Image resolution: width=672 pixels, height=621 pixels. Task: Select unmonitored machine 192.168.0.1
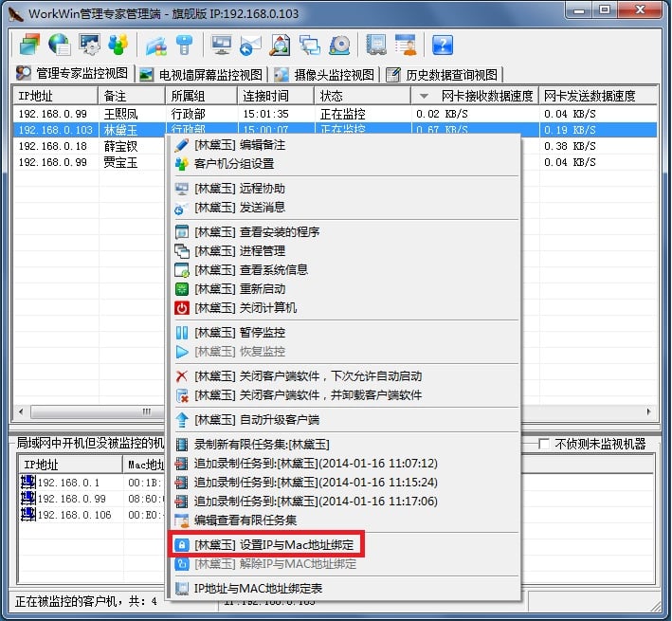(x=68, y=483)
